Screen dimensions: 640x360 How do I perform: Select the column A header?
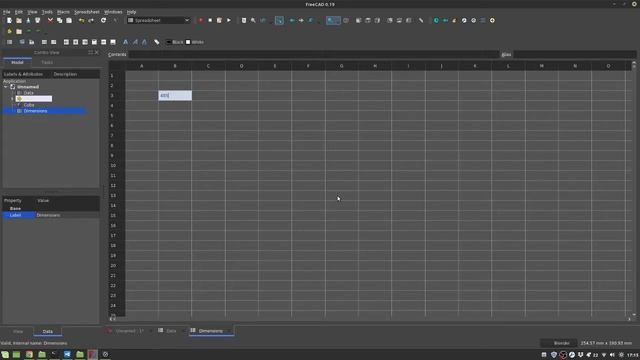point(142,66)
